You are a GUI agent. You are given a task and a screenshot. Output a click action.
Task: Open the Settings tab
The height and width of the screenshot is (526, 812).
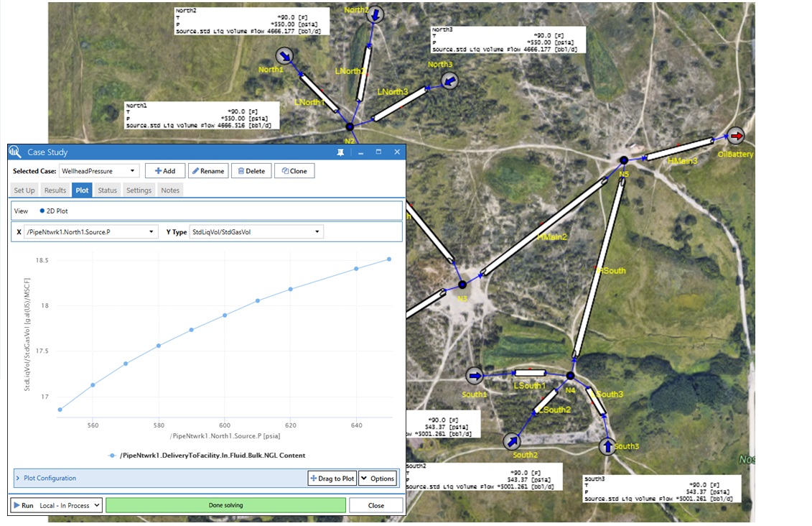[139, 190]
